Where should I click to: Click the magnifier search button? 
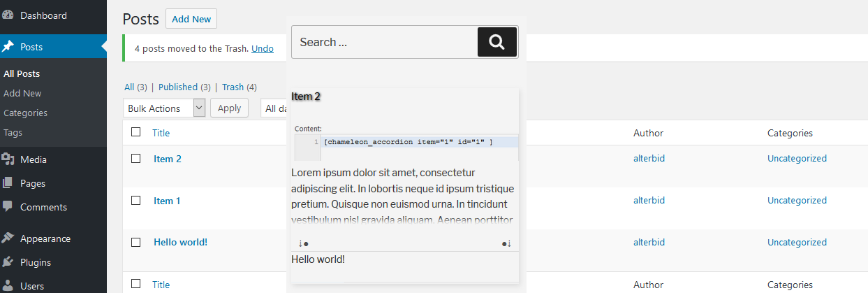(x=497, y=42)
